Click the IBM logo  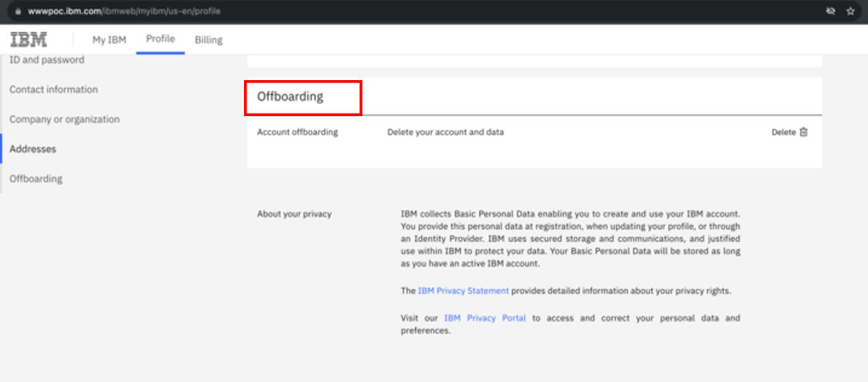29,39
